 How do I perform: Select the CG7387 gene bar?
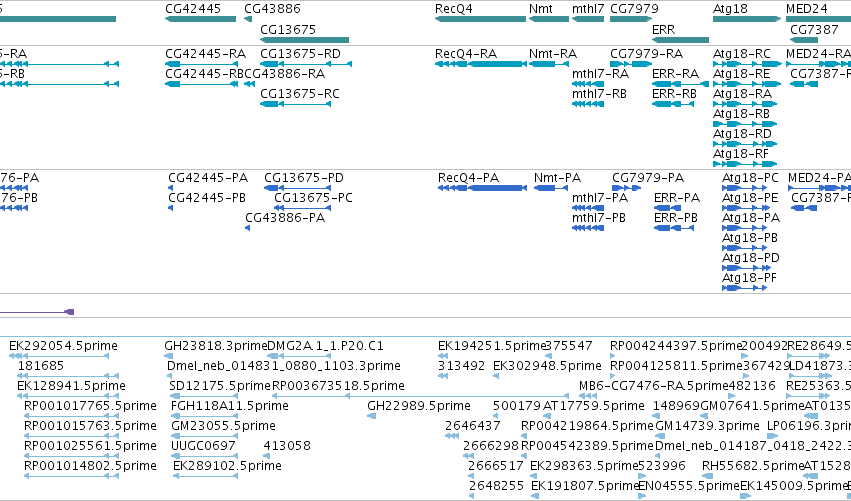click(x=804, y=40)
